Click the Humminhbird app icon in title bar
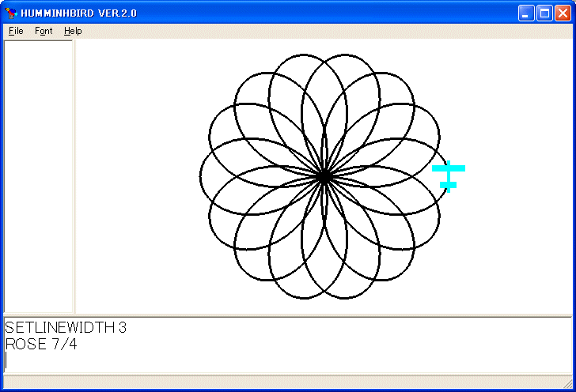 coord(11,13)
